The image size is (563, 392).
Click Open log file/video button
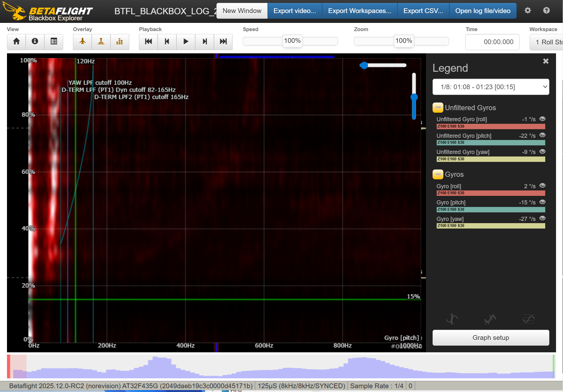pos(483,11)
